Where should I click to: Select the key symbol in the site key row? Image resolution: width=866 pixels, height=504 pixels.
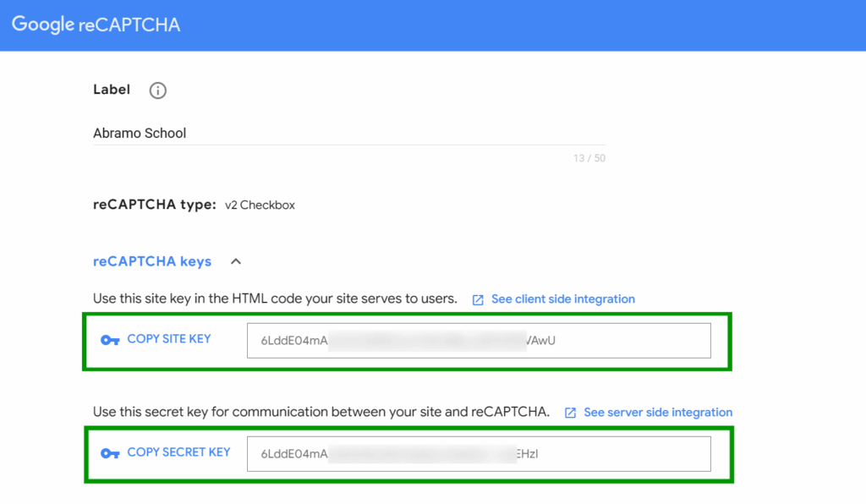click(x=110, y=339)
